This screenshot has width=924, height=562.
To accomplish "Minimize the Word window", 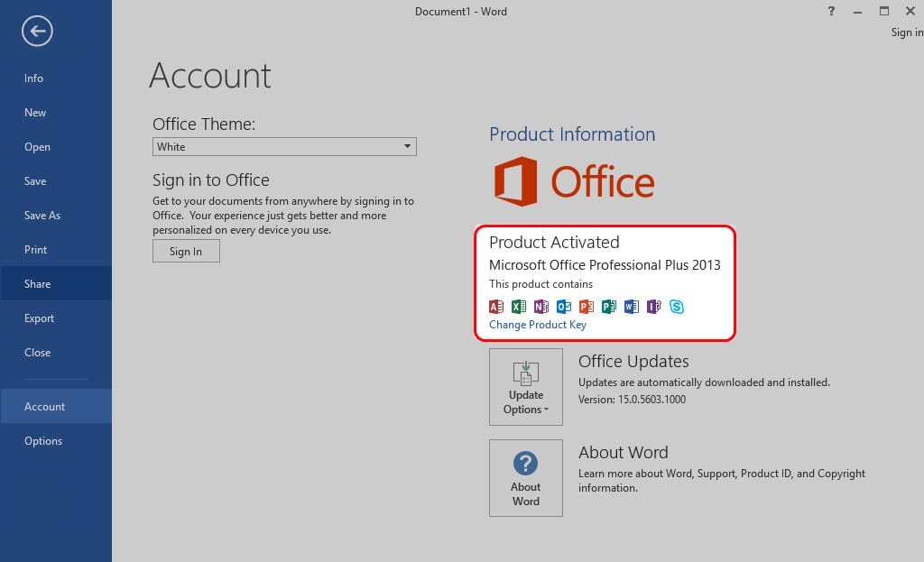I will click(x=857, y=11).
